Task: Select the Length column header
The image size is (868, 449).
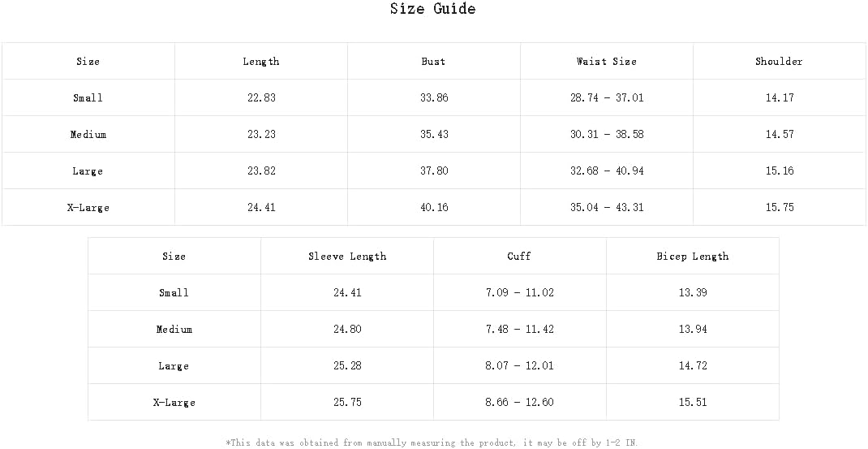Action: (261, 62)
